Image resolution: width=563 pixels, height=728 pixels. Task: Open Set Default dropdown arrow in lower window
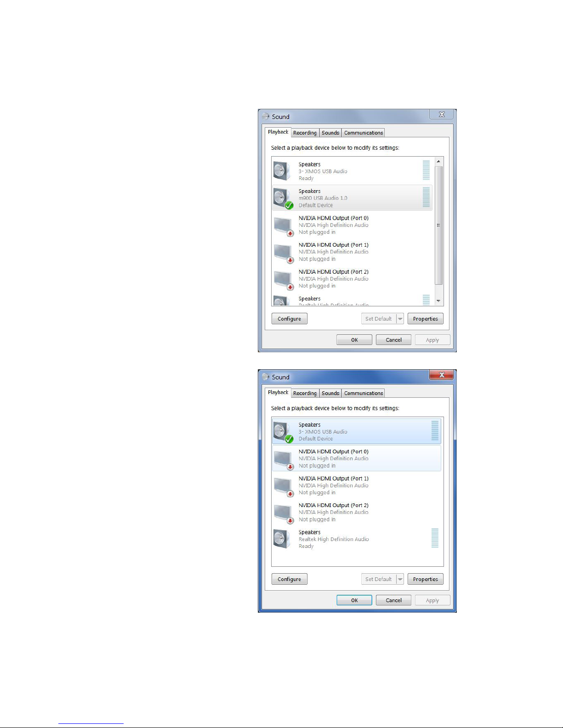tap(400, 579)
